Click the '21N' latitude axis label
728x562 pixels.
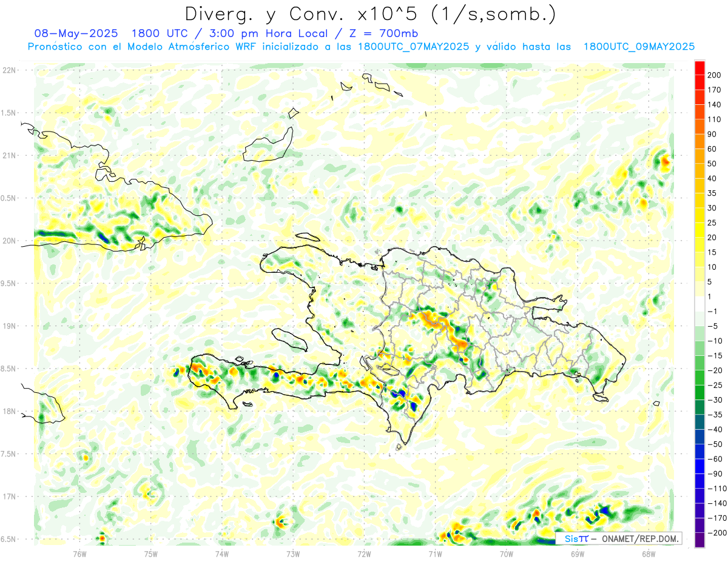[8, 155]
